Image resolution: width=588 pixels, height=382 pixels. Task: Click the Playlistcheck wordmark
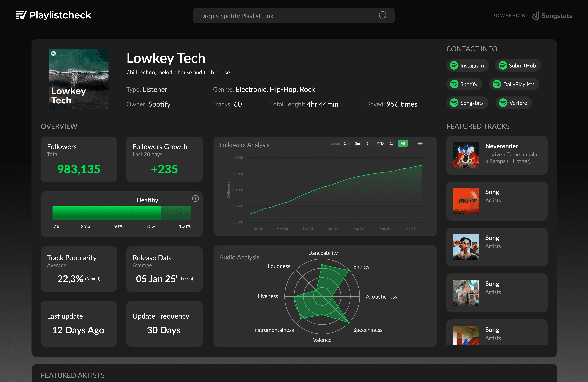pyautogui.click(x=60, y=15)
